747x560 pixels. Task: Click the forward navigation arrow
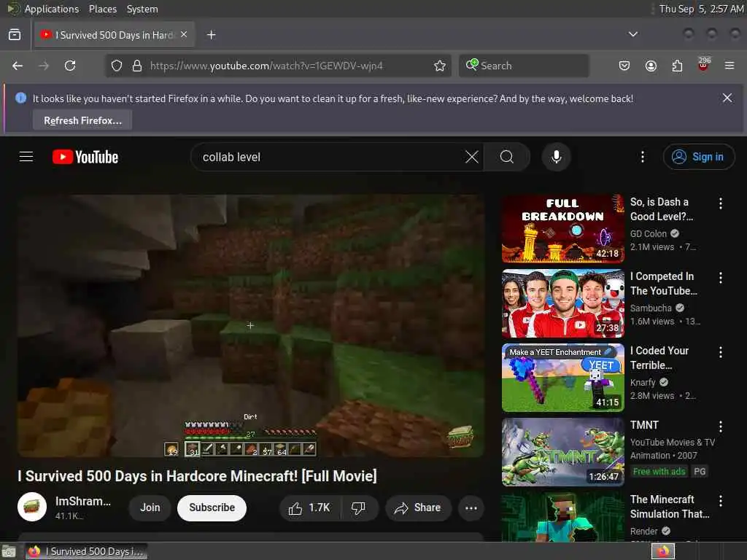(x=44, y=66)
